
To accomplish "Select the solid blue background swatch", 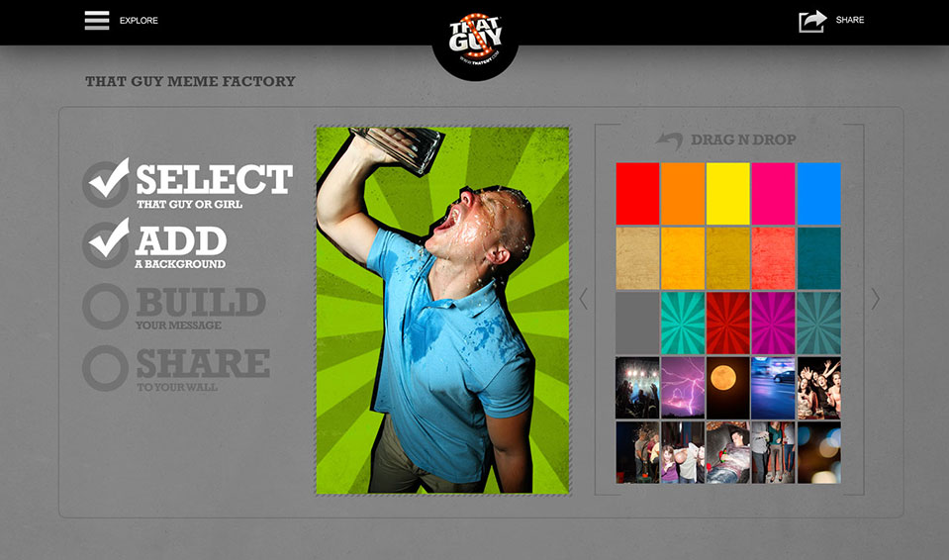I will coord(819,194).
